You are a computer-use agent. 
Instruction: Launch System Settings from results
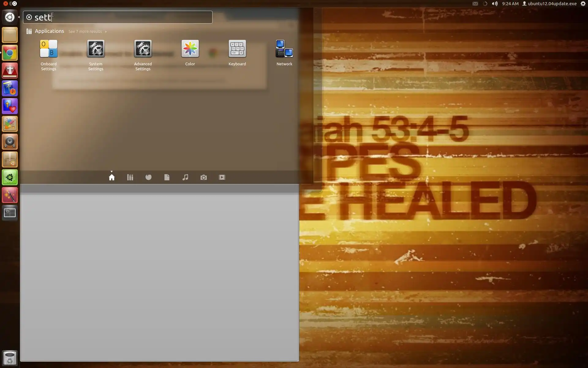pyautogui.click(x=96, y=50)
